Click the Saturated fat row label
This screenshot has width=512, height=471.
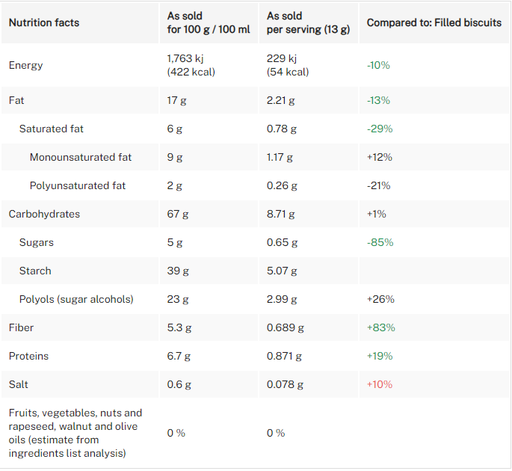51,129
